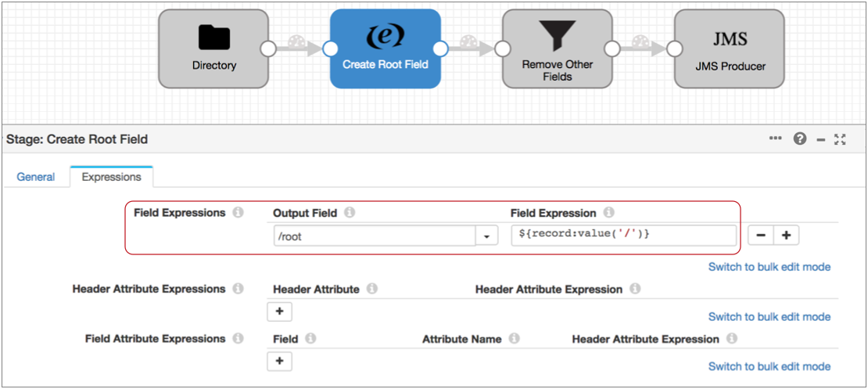Switch to the Expressions tab
This screenshot has width=868, height=389.
click(111, 177)
